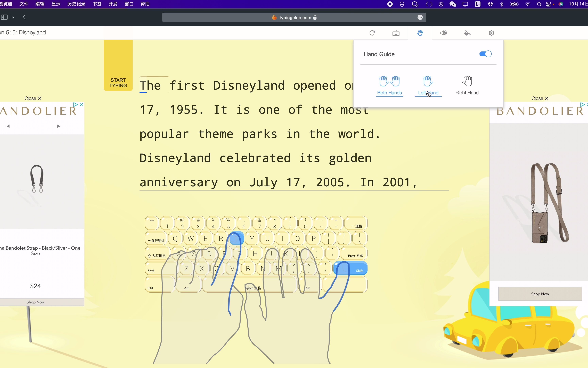
Task: Close the left Bandolier advertisement
Action: (33, 98)
